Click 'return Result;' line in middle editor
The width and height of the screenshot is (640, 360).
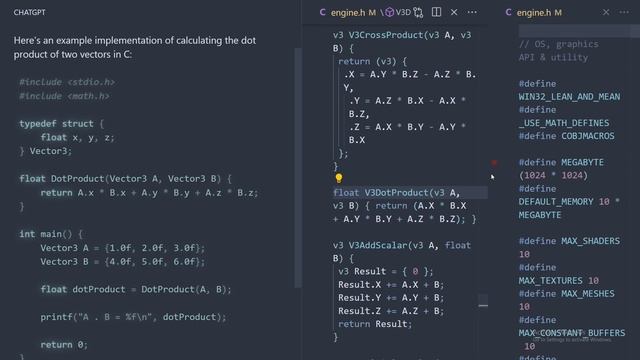pyautogui.click(x=375, y=324)
